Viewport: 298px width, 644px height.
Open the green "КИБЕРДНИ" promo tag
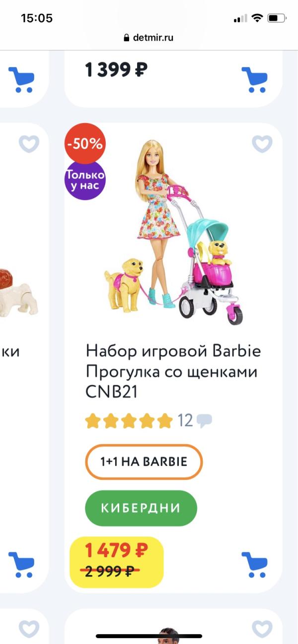141,508
